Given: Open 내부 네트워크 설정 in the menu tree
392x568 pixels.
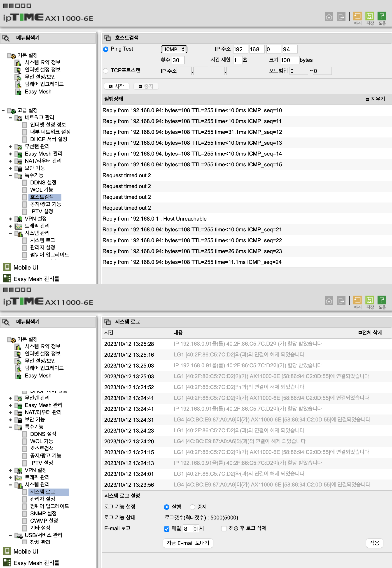Looking at the screenshot, I should tap(50, 132).
